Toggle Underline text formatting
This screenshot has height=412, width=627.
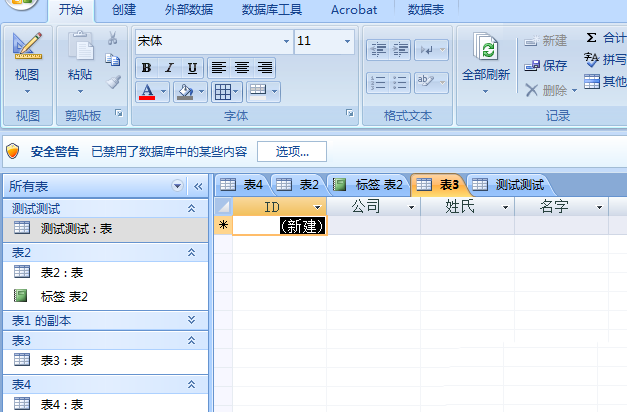click(189, 68)
